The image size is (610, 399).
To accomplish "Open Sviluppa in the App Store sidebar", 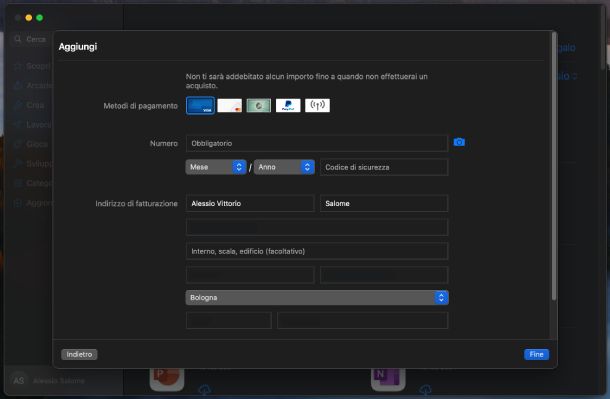I will point(33,163).
